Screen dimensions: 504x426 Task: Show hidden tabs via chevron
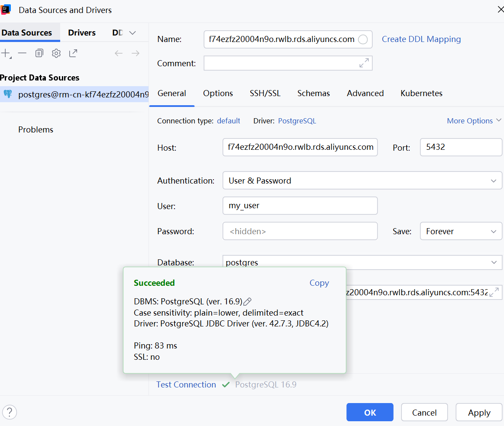tap(132, 33)
